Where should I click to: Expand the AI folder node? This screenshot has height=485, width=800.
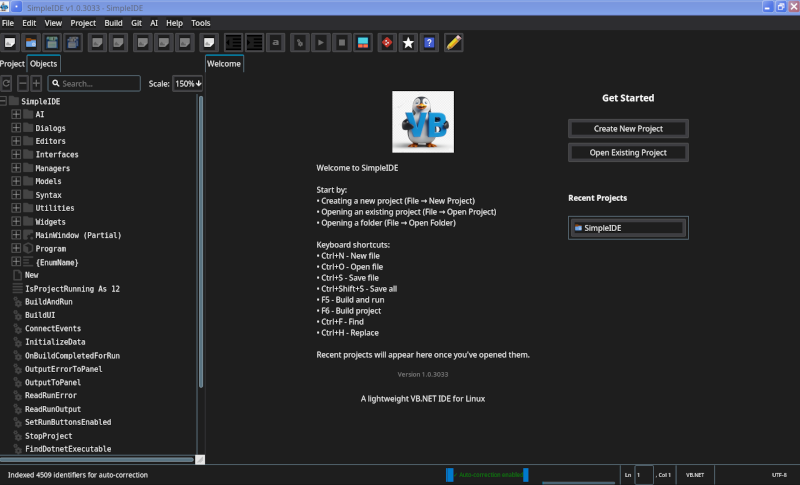16,114
